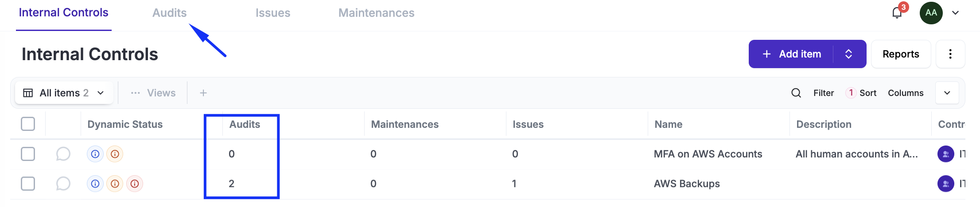Open the notifications bell icon
This screenshot has width=980, height=207.
tap(897, 13)
